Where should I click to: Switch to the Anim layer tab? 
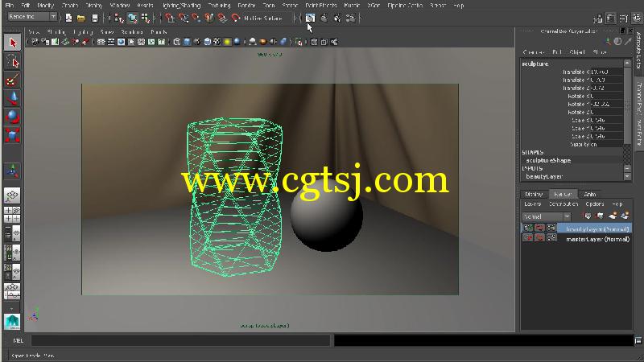coord(590,194)
